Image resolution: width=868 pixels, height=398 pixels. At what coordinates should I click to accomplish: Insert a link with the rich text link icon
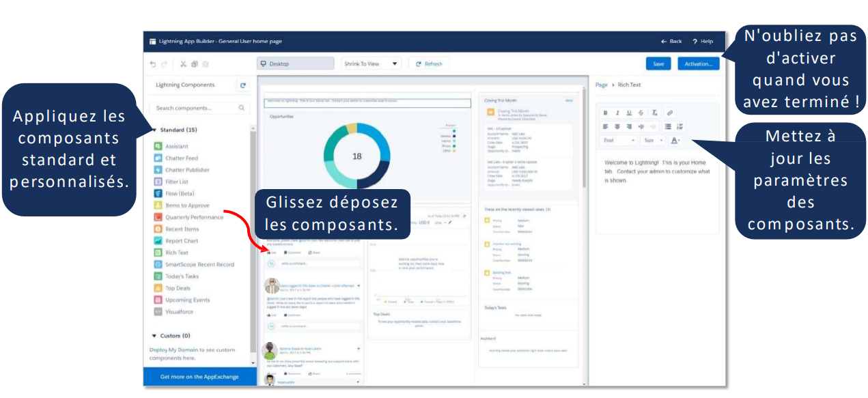point(670,113)
